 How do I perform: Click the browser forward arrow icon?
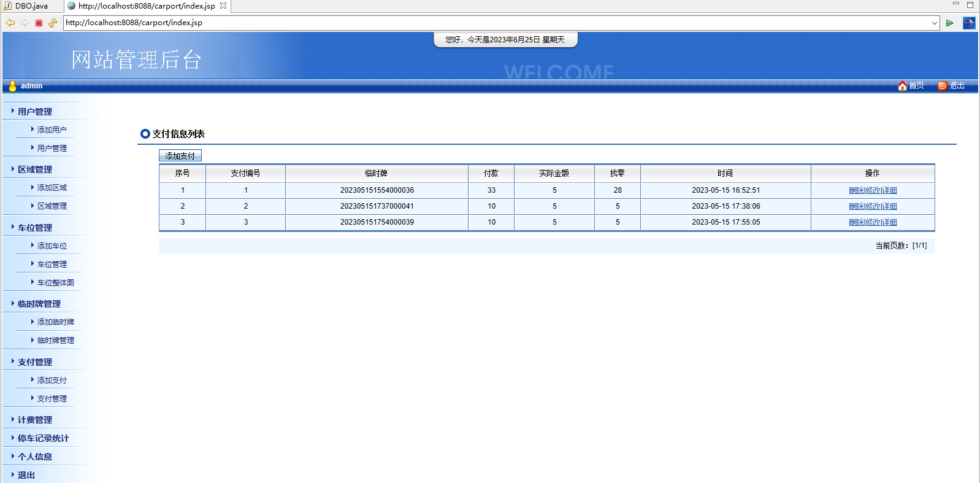25,23
